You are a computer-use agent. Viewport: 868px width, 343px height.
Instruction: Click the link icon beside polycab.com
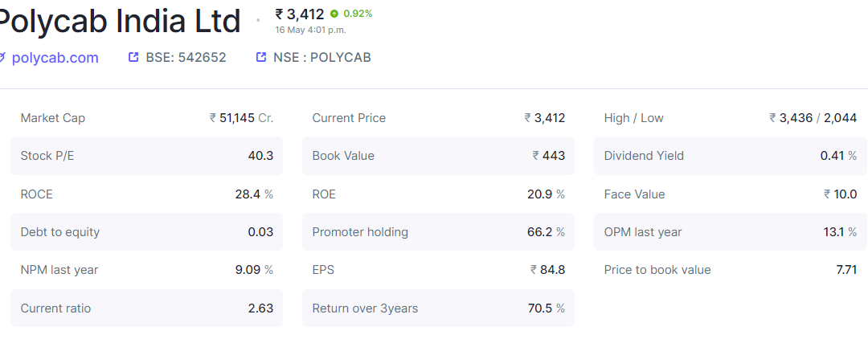(x=2, y=57)
